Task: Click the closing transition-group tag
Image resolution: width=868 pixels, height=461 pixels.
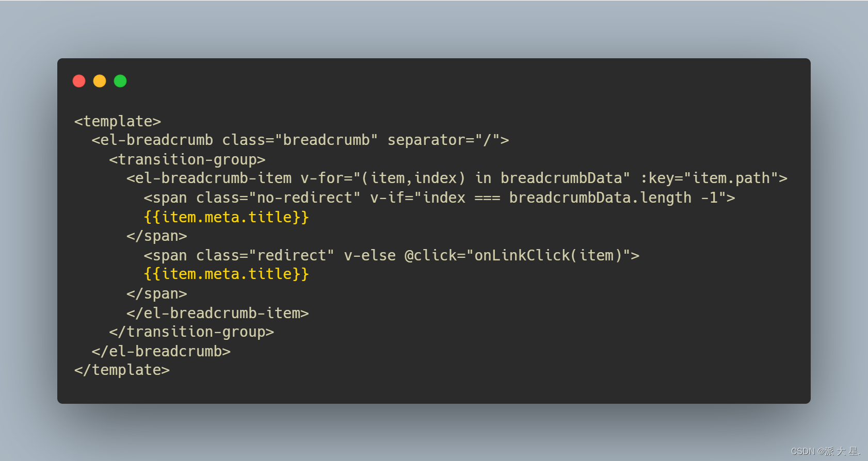Action: [x=191, y=332]
